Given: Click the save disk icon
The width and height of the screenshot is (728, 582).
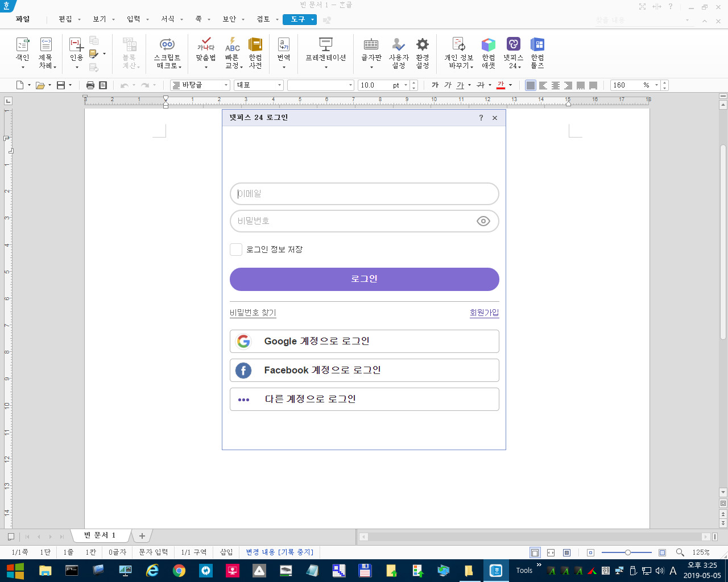Looking at the screenshot, I should click(61, 85).
